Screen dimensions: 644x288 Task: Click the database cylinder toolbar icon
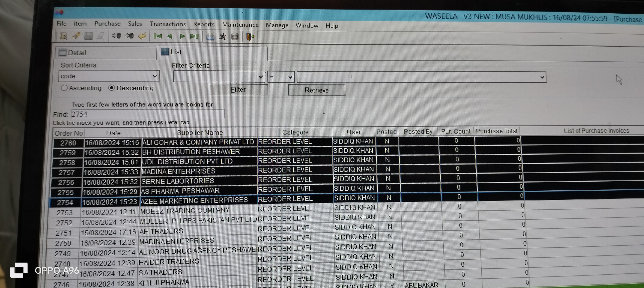click(235, 37)
